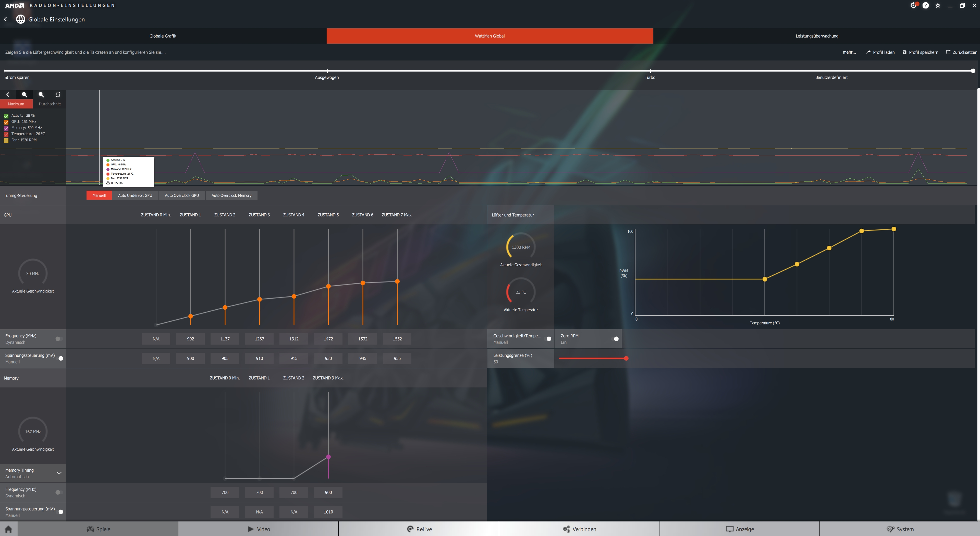Screen dimensions: 980x536
Task: Choose Auto Undervolt GPU
Action: (135, 195)
